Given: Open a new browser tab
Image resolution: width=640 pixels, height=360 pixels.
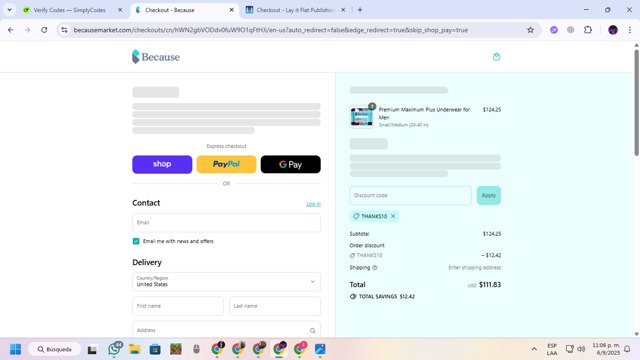Looking at the screenshot, I should pyautogui.click(x=360, y=10).
